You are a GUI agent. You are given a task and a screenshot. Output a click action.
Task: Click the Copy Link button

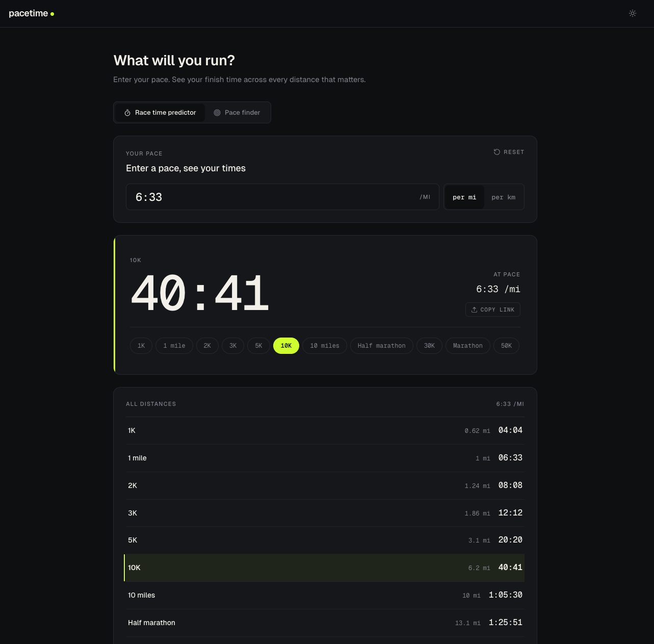(x=493, y=310)
